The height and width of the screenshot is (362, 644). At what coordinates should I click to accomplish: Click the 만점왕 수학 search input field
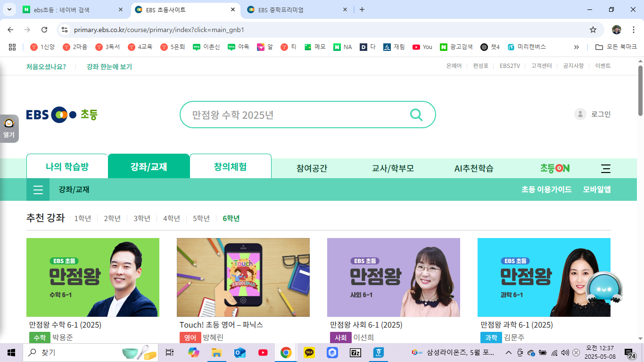pyautogui.click(x=283, y=115)
